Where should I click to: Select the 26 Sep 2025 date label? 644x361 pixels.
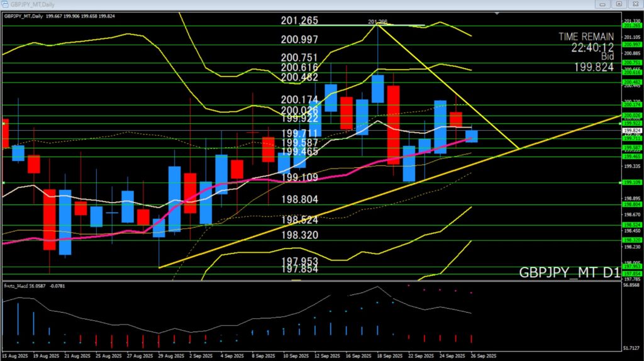483,355
